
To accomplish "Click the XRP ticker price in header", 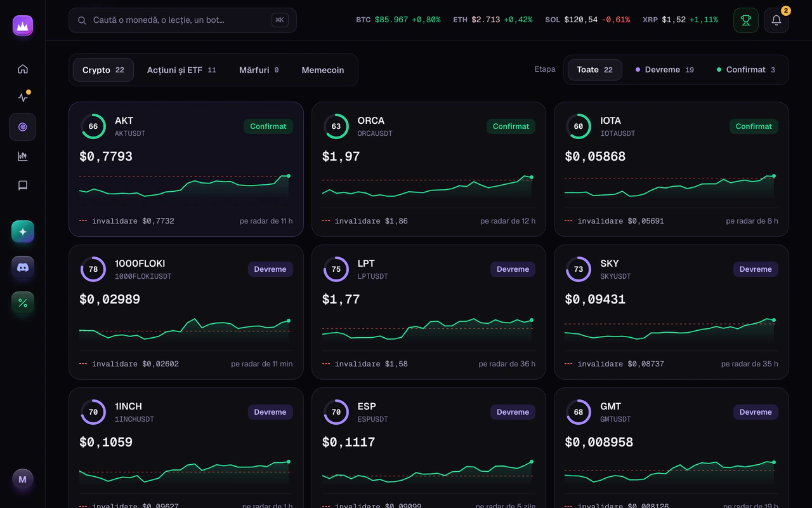I will tap(680, 20).
